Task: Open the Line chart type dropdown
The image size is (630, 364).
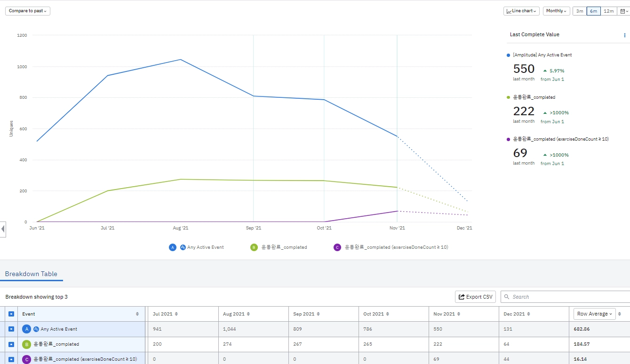Action: coord(522,11)
